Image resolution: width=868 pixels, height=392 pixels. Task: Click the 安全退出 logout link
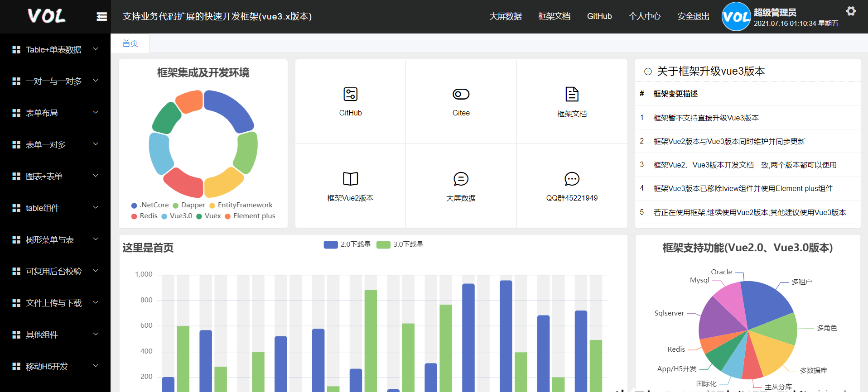click(693, 16)
